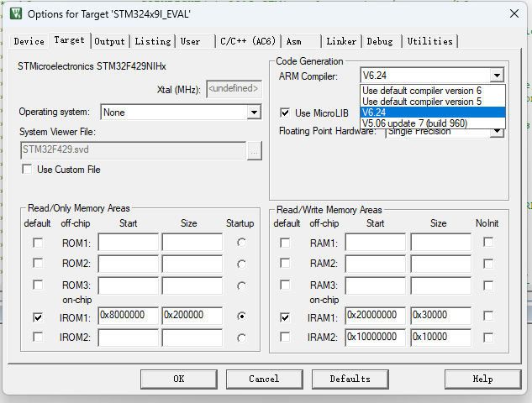Open the Output tab
The height and width of the screenshot is (403, 532).
109,41
